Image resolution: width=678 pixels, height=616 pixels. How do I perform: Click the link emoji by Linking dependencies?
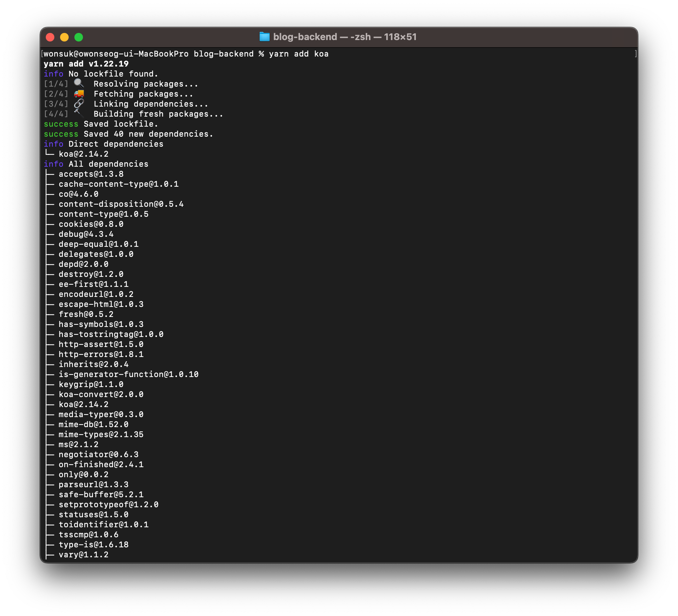click(79, 103)
